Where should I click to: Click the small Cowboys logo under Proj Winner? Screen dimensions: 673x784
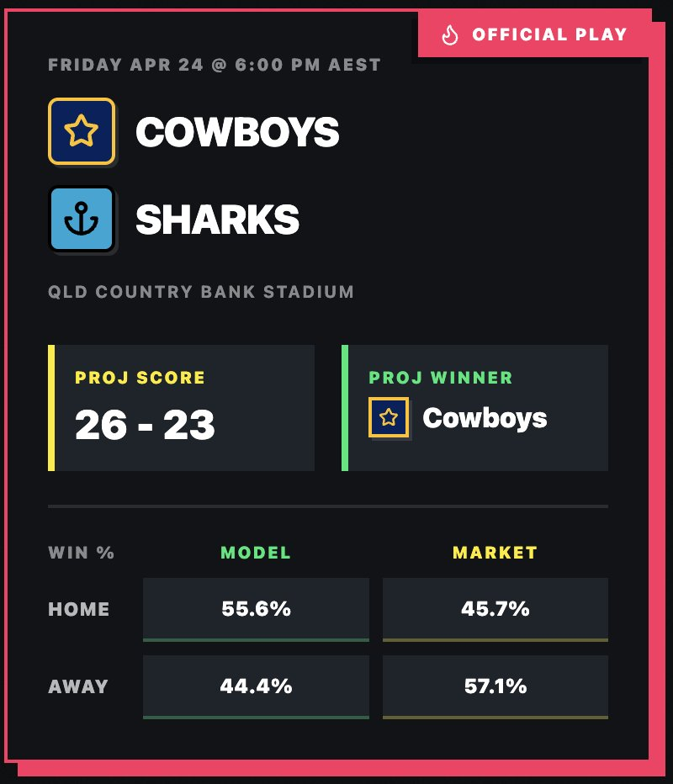(389, 417)
